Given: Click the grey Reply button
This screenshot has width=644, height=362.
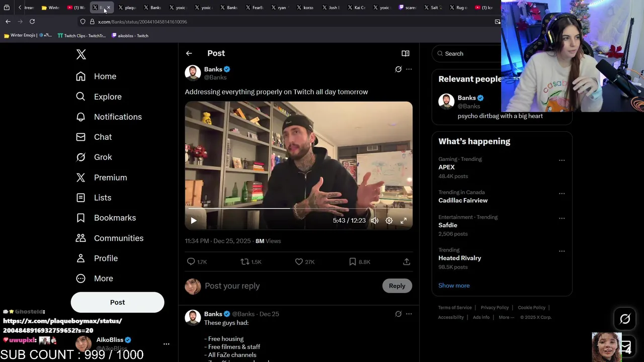Looking at the screenshot, I should pyautogui.click(x=397, y=286).
